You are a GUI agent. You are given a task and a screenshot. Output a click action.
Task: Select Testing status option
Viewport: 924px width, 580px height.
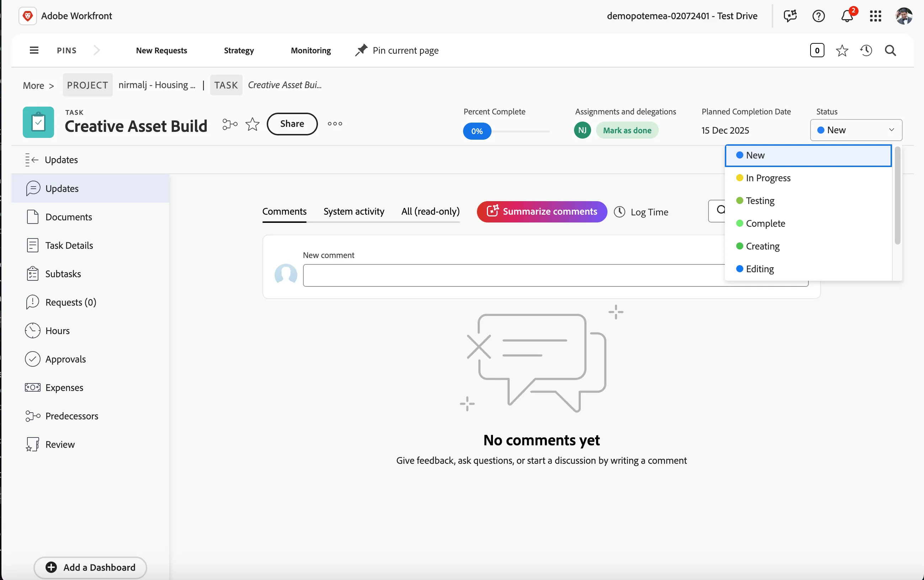click(808, 200)
